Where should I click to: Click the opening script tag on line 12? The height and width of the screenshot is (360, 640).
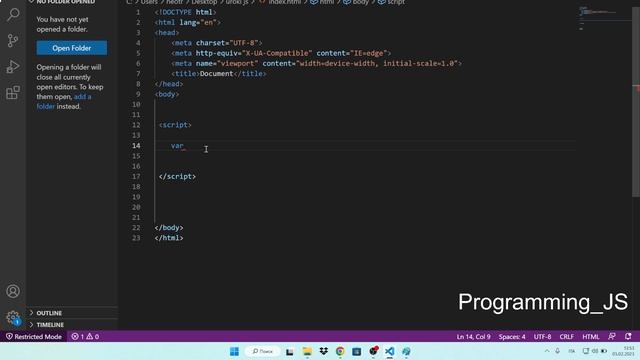pyautogui.click(x=175, y=125)
